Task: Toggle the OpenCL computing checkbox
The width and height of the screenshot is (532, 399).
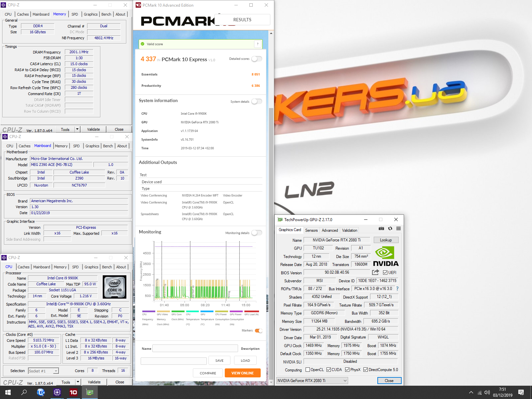Action: (x=308, y=370)
